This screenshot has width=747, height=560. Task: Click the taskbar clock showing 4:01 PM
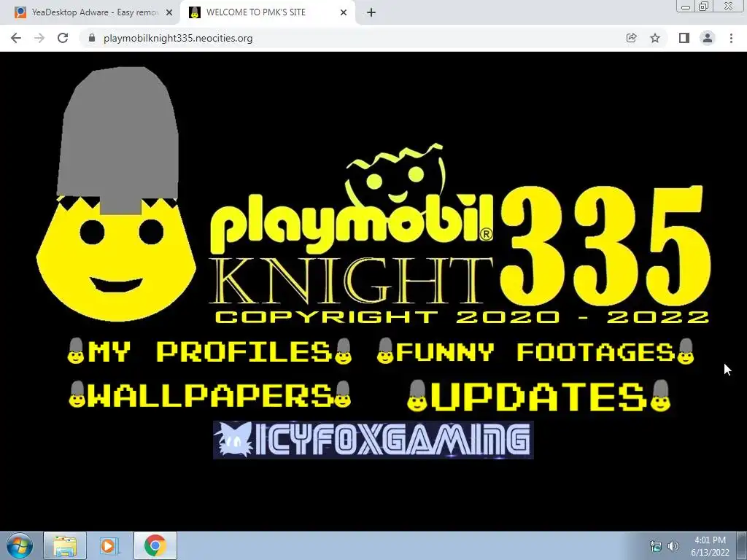coord(710,546)
